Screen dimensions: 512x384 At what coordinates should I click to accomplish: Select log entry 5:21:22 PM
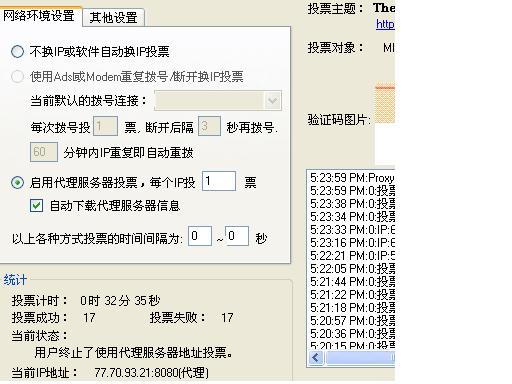(352, 294)
